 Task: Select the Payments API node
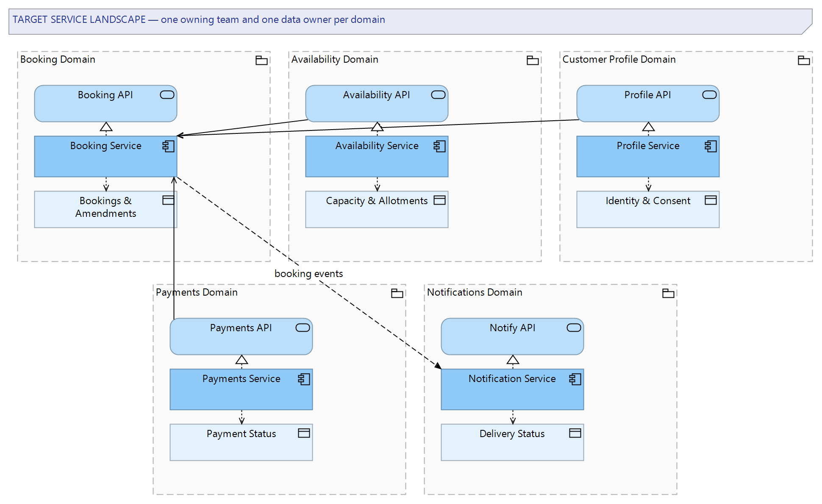click(x=241, y=337)
